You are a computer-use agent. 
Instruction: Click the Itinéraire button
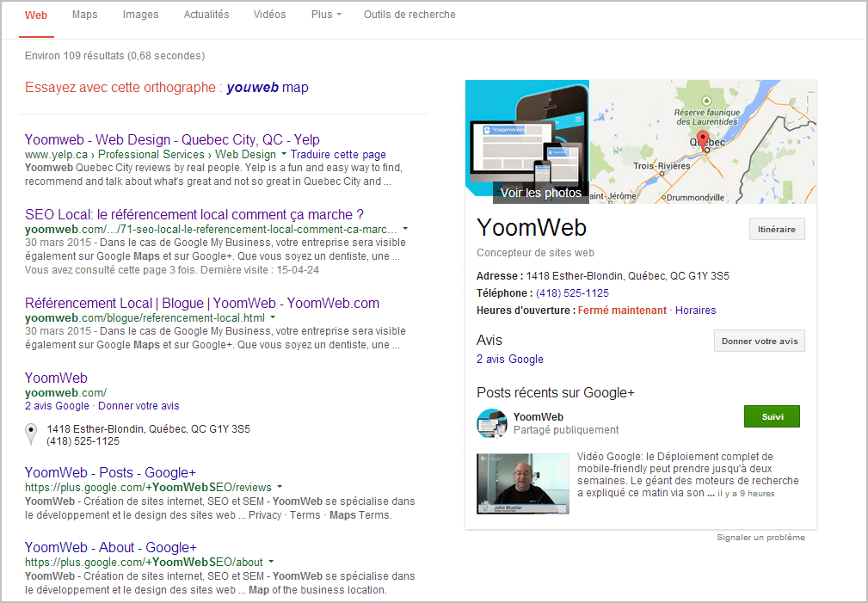(x=777, y=230)
